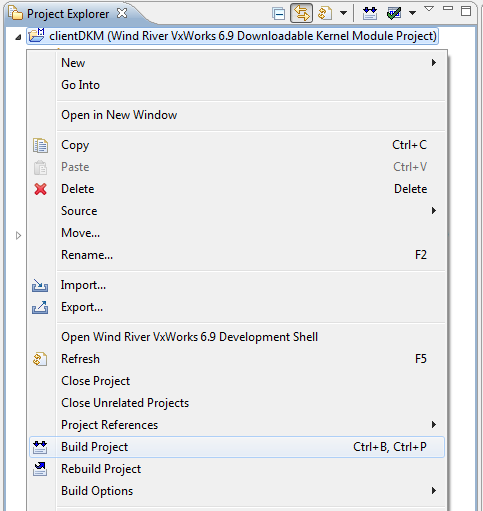Open Wind River VxWorks 6.9 Development Shell
The width and height of the screenshot is (483, 511).
(237, 337)
